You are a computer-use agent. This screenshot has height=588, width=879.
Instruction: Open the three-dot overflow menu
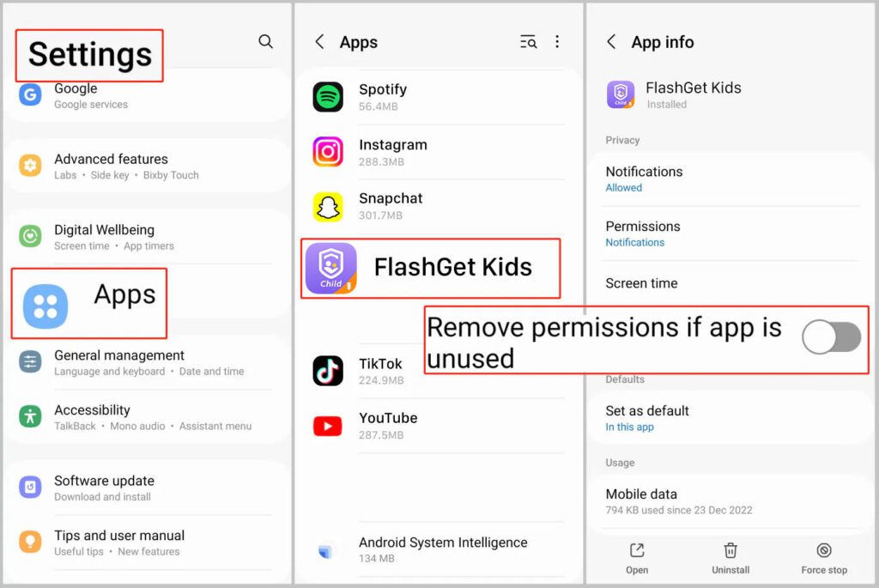[558, 41]
